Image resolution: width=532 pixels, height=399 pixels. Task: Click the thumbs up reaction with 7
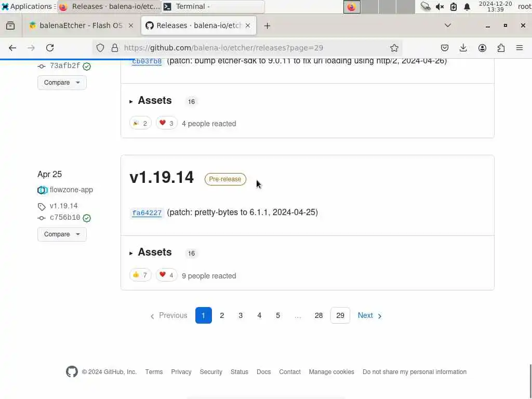pos(140,275)
